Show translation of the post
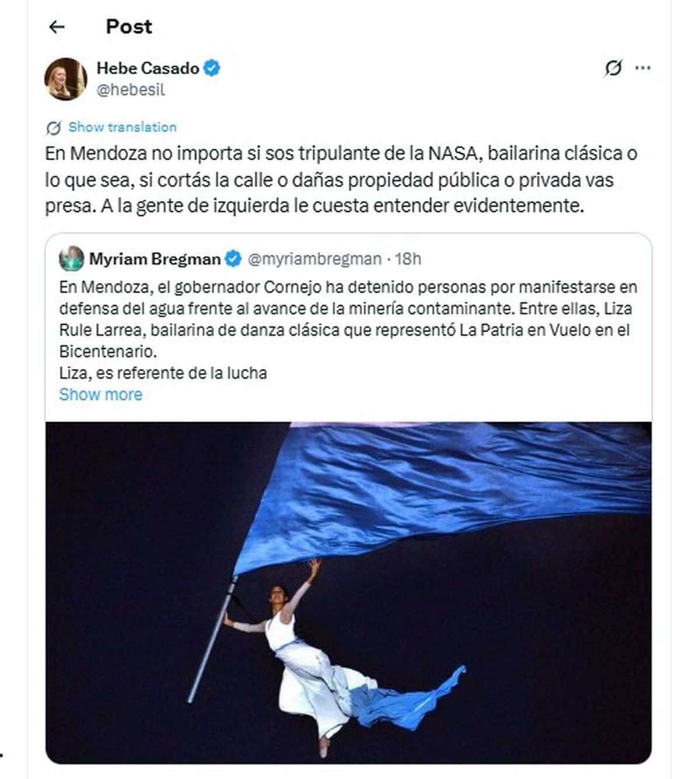The height and width of the screenshot is (779, 700). pyautogui.click(x=123, y=127)
